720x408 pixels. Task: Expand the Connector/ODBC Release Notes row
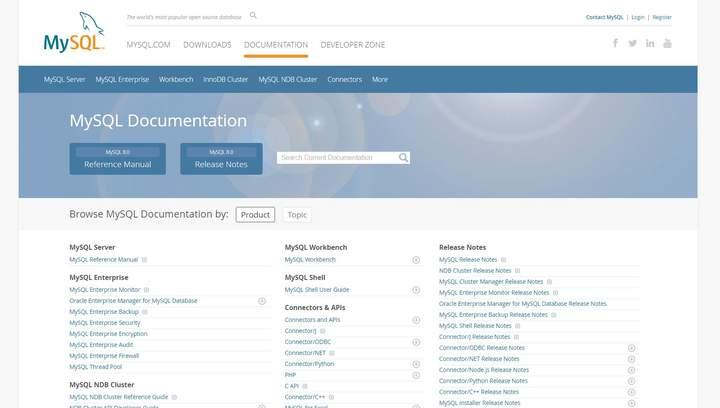click(631, 348)
